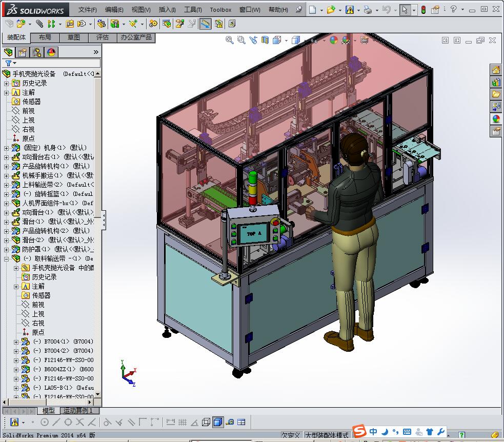
Task: Collapse the FeatureManager panel handle
Action: 104,219
